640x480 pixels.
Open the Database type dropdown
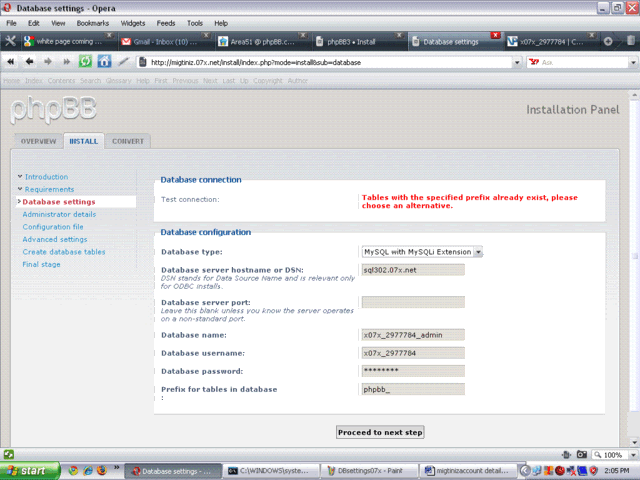(x=422, y=252)
